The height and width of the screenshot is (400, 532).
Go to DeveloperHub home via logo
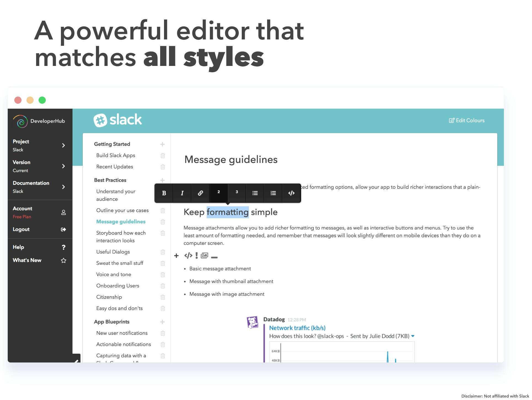click(39, 121)
